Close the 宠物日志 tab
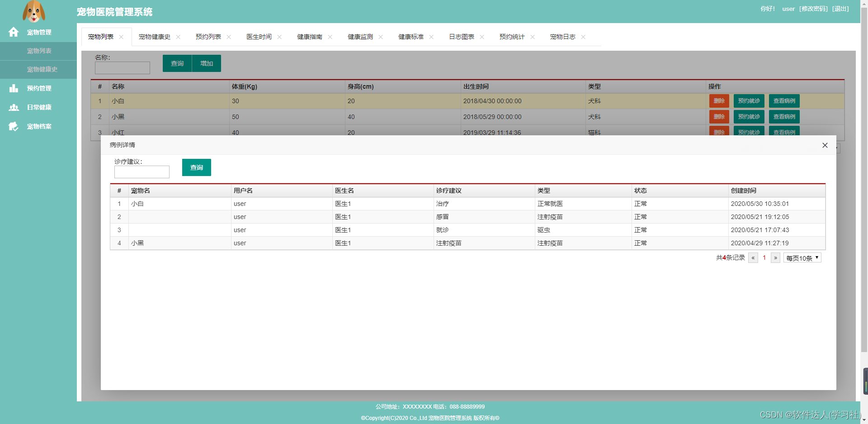This screenshot has height=424, width=868. pyautogui.click(x=583, y=37)
